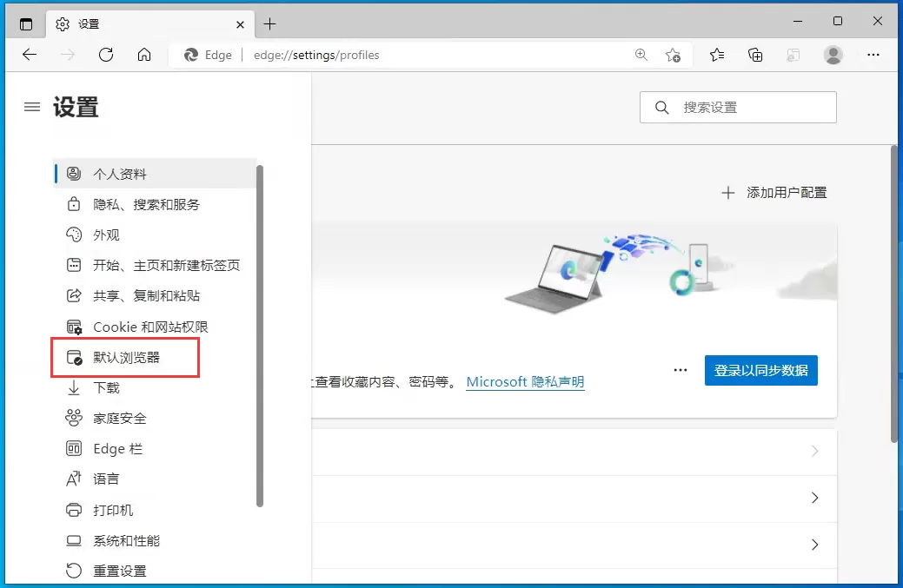Click the 登录以同步数据 button

click(760, 370)
